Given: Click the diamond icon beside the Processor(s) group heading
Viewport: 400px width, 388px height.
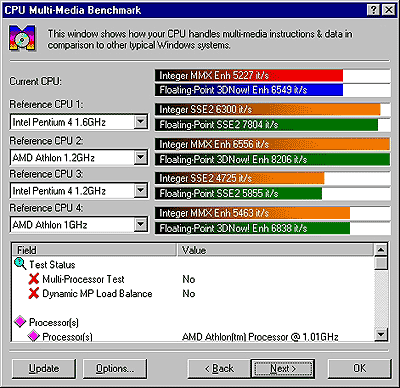Looking at the screenshot, I should tap(20, 322).
